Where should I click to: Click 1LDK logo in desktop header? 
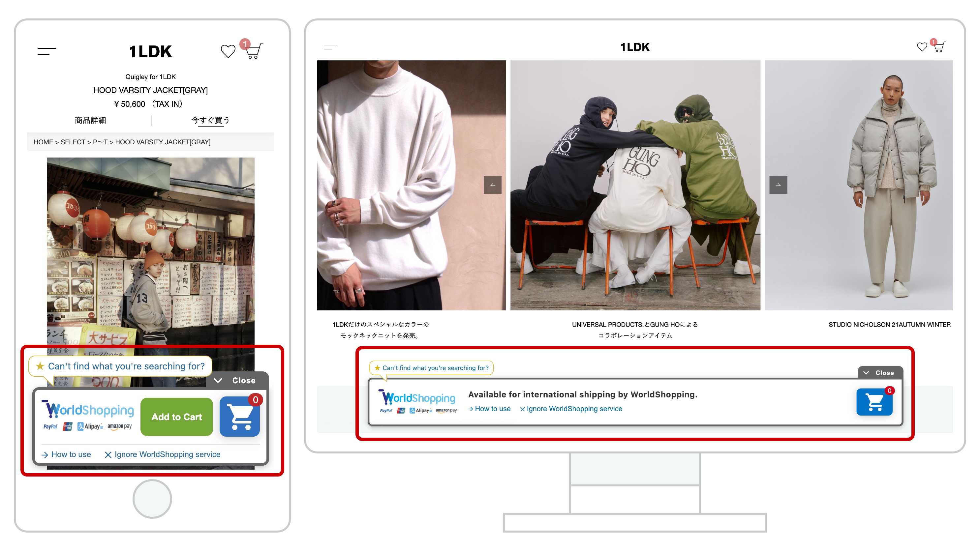point(635,47)
